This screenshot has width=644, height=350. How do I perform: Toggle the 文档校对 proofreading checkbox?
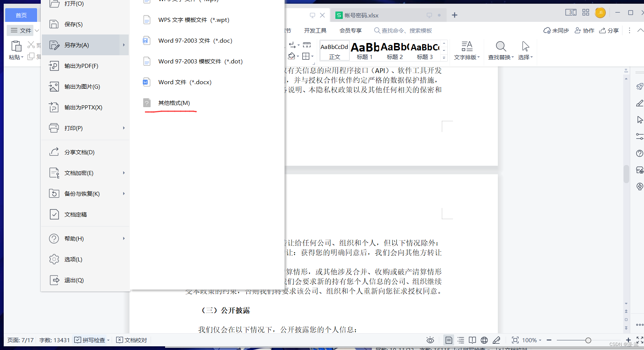point(119,340)
